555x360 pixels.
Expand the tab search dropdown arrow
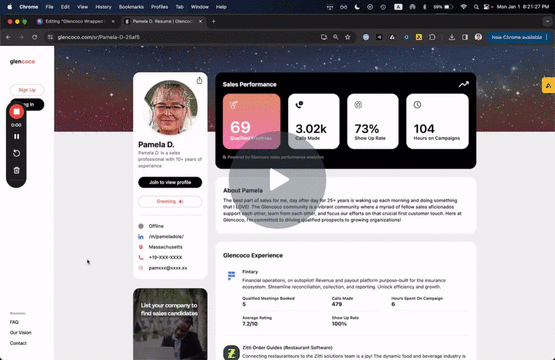(x=547, y=21)
